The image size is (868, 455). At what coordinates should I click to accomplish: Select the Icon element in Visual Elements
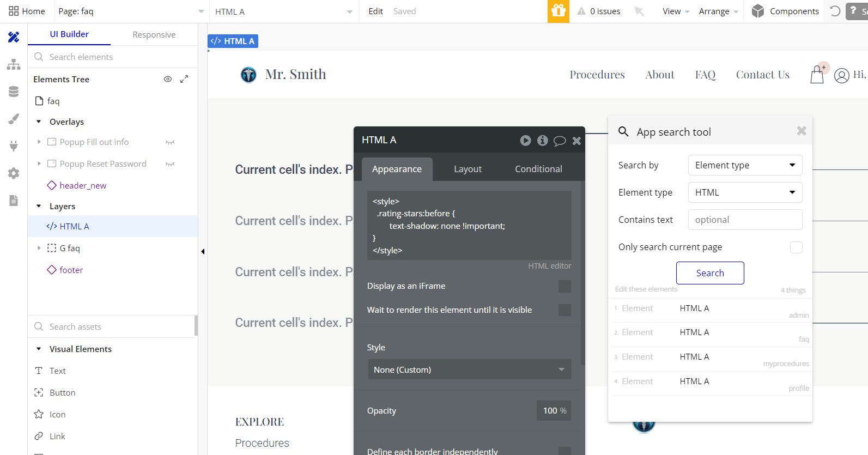point(57,414)
